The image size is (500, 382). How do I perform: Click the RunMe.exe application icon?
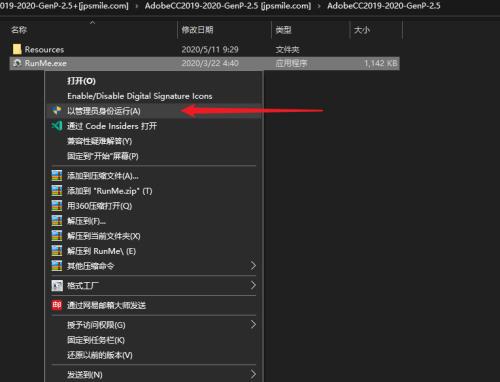17,63
